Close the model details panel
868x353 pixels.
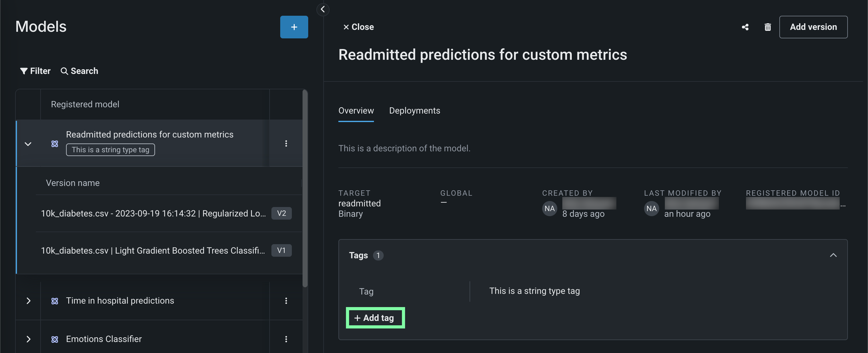tap(358, 27)
